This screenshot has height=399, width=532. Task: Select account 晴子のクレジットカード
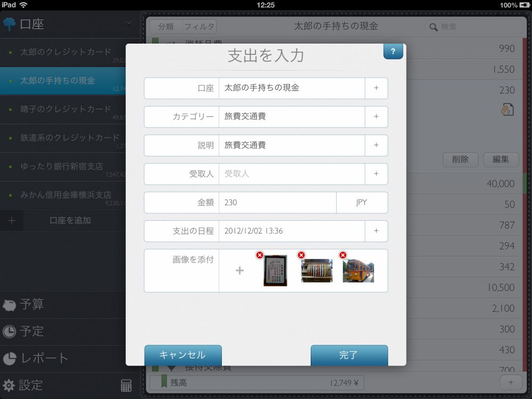(x=63, y=109)
